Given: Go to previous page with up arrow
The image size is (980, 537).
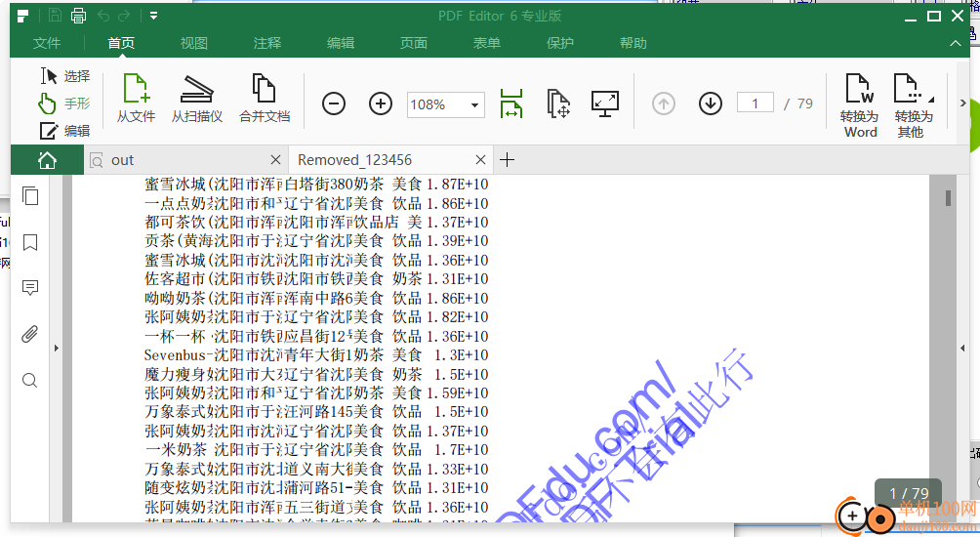Looking at the screenshot, I should pyautogui.click(x=664, y=103).
